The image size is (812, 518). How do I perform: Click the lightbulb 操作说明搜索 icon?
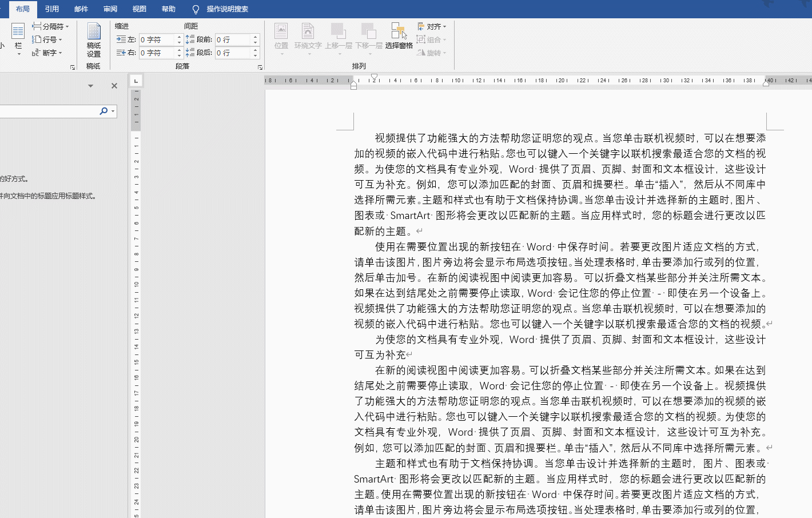[x=196, y=9]
